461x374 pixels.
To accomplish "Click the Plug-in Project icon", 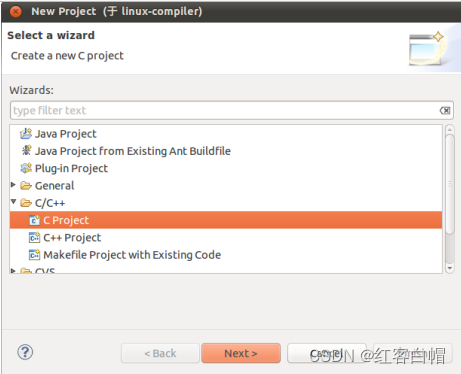I will 26,168.
